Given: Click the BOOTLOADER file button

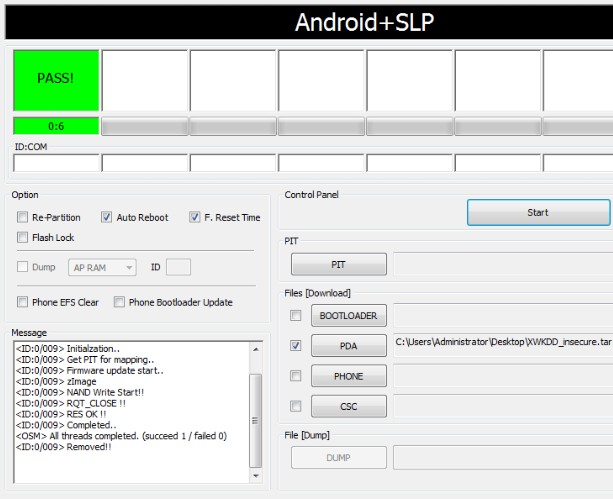Looking at the screenshot, I should (349, 315).
